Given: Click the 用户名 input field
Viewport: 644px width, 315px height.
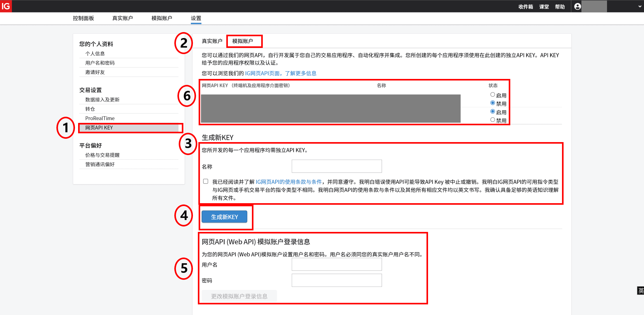Looking at the screenshot, I should tap(336, 265).
